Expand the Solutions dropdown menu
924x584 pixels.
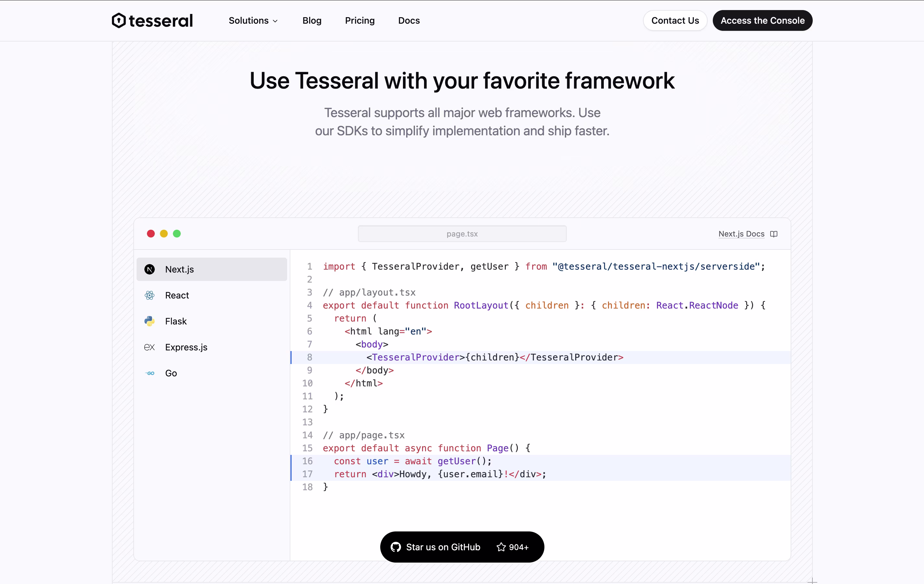pyautogui.click(x=249, y=21)
